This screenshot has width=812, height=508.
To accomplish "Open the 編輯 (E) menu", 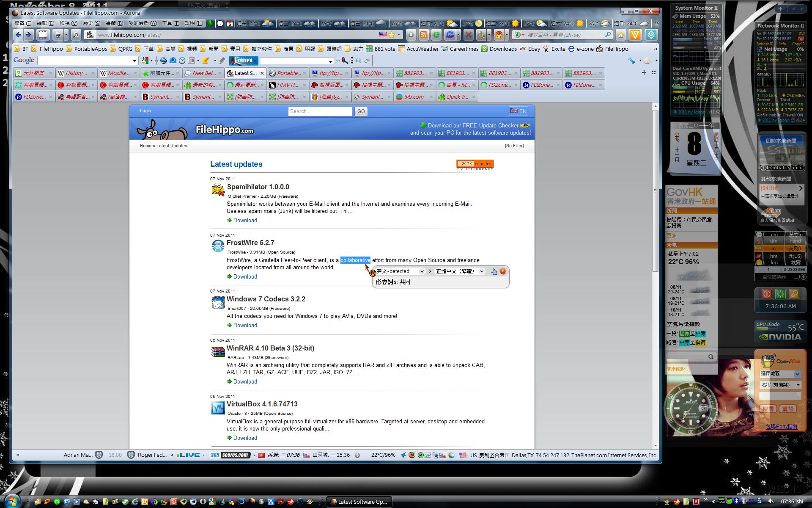I will pyautogui.click(x=46, y=23).
